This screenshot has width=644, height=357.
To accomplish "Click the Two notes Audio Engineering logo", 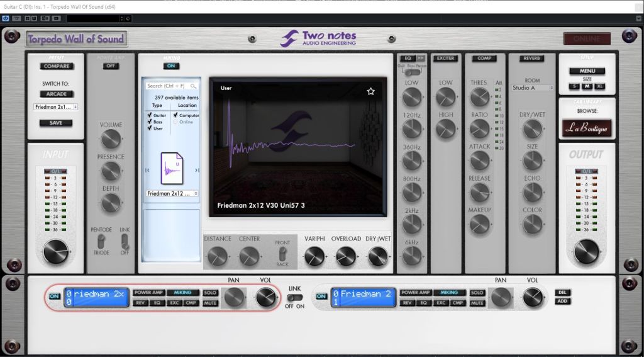I will [318, 38].
